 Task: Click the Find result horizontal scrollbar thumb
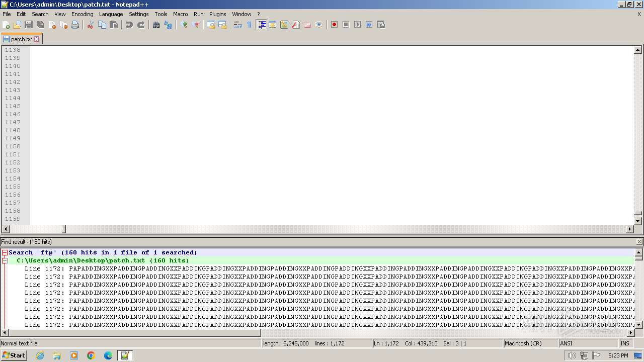point(135,333)
